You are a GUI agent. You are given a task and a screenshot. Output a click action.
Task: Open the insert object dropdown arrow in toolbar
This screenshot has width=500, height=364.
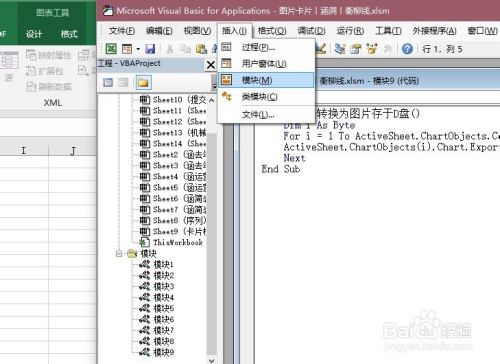(138, 49)
